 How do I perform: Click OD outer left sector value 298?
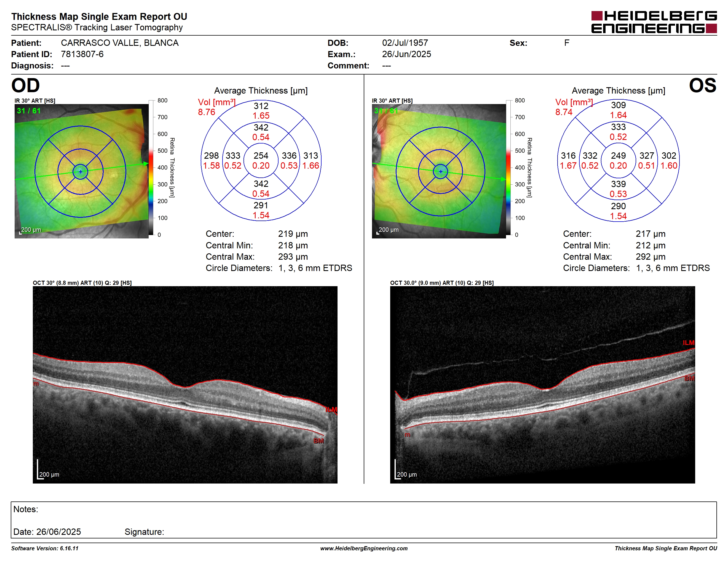click(x=211, y=155)
